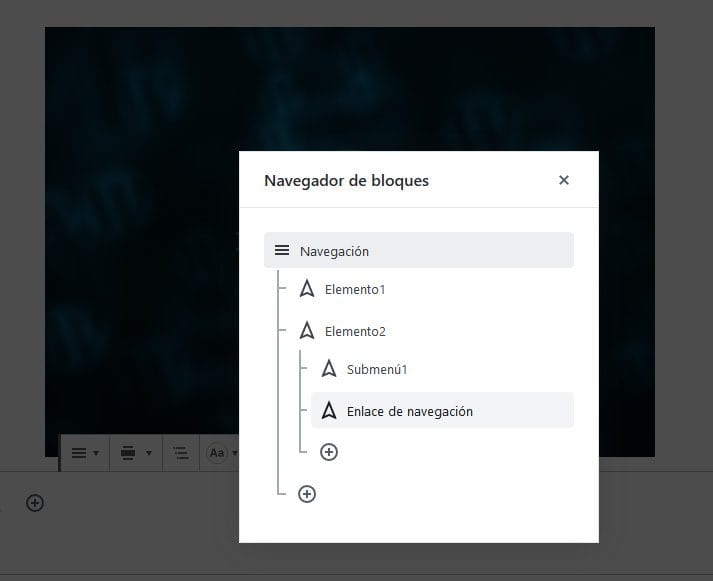Viewport: 713px width, 581px height.
Task: Click the hamburger icon beside Navegación
Action: 282,251
